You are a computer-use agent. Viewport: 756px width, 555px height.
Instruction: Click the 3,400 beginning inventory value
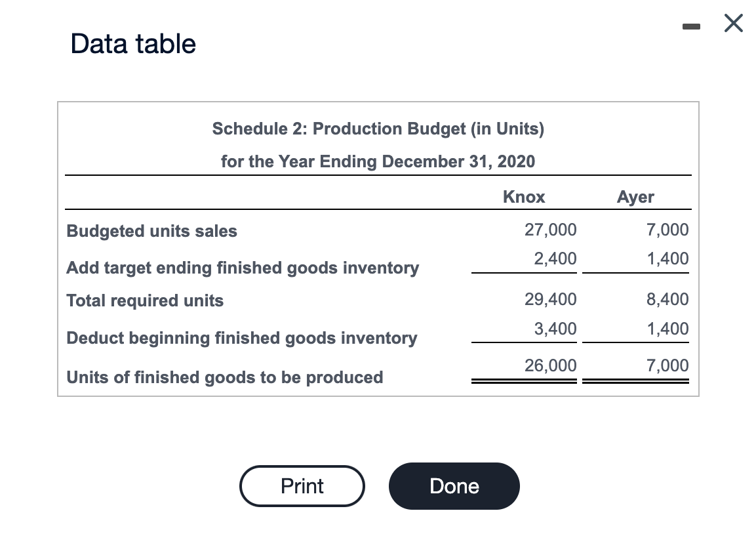pos(555,329)
